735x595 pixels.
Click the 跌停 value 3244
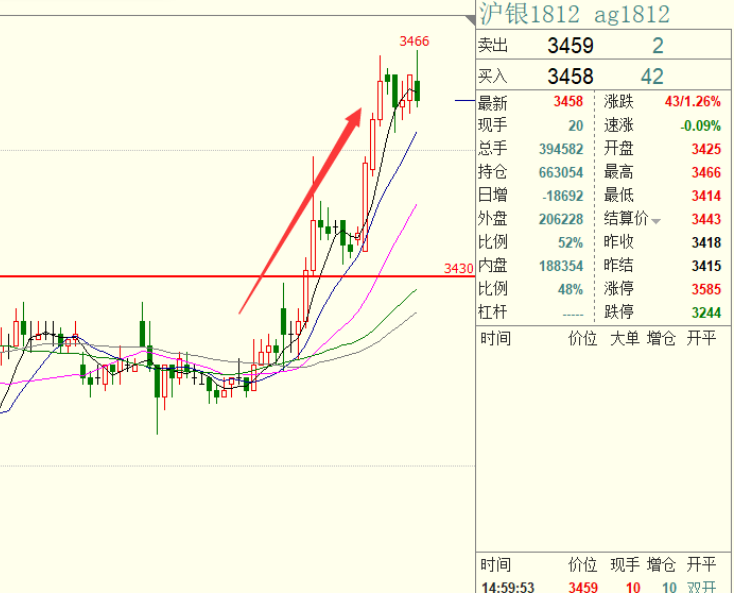click(x=706, y=312)
